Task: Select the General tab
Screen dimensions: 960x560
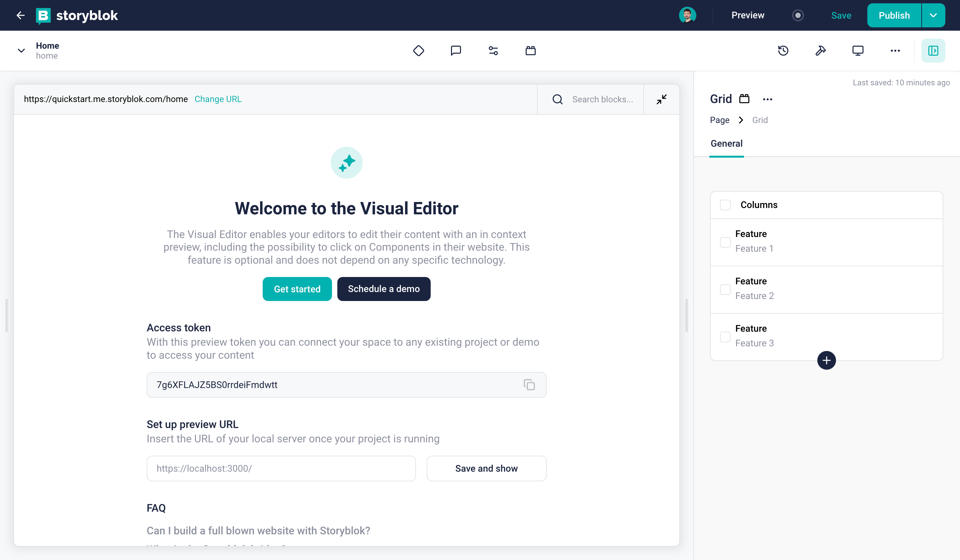Action: click(726, 144)
